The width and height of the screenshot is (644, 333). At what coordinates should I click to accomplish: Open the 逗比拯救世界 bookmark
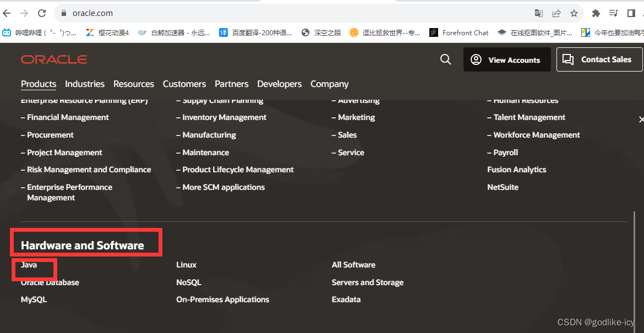pos(385,33)
